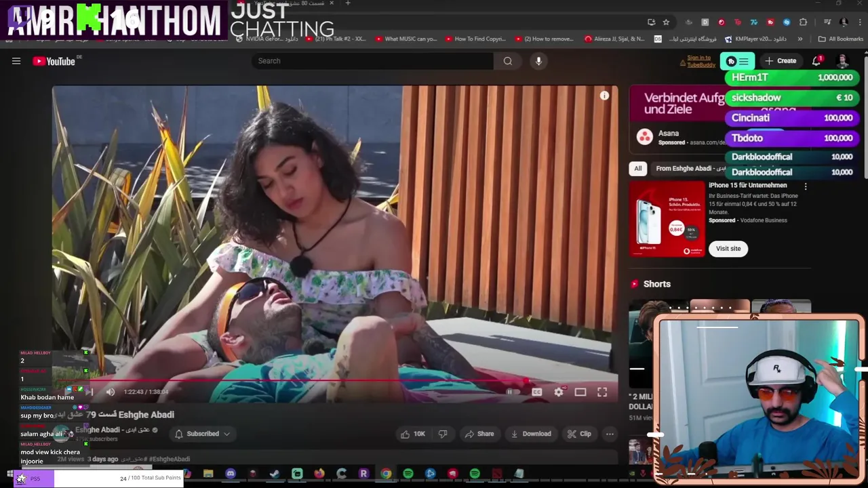868x488 pixels.
Task: Open video player settings gear
Action: (558, 392)
